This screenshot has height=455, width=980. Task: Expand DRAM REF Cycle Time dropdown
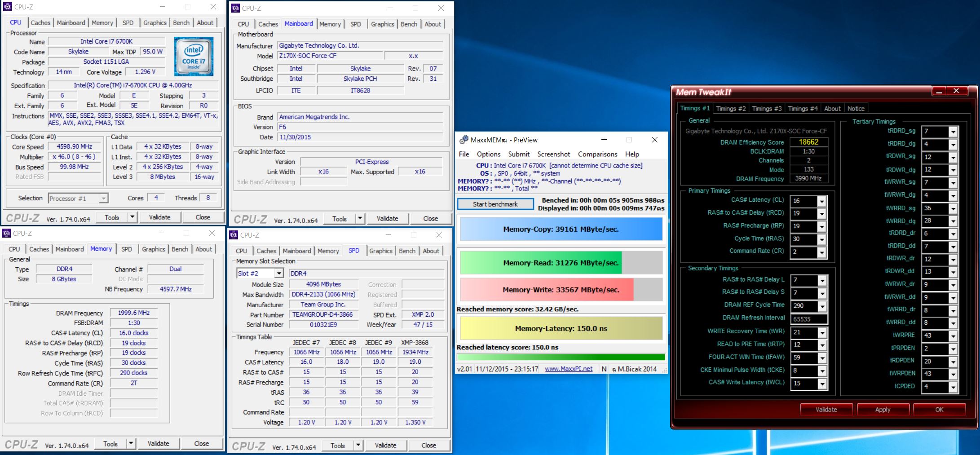pyautogui.click(x=822, y=306)
